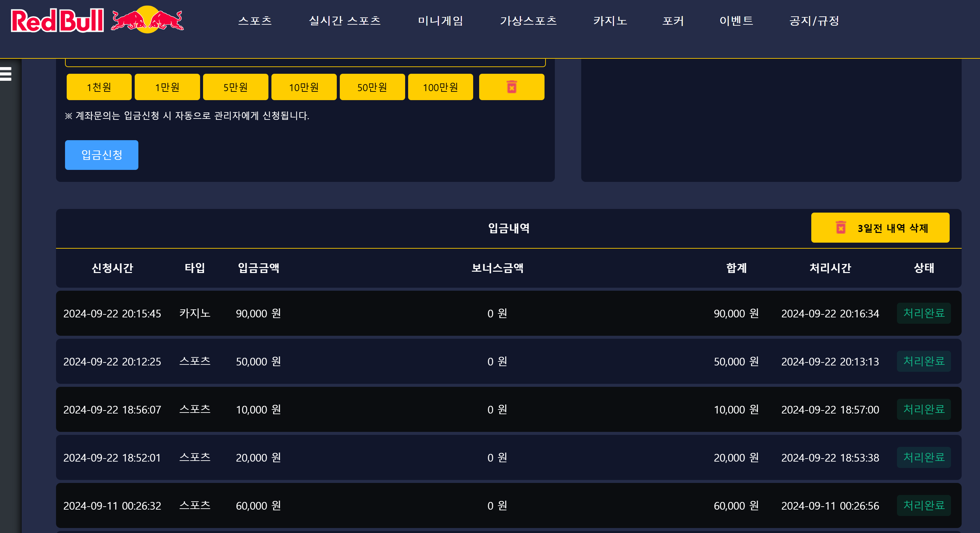Click the Red Bull logo
980x533 pixels.
(97, 20)
